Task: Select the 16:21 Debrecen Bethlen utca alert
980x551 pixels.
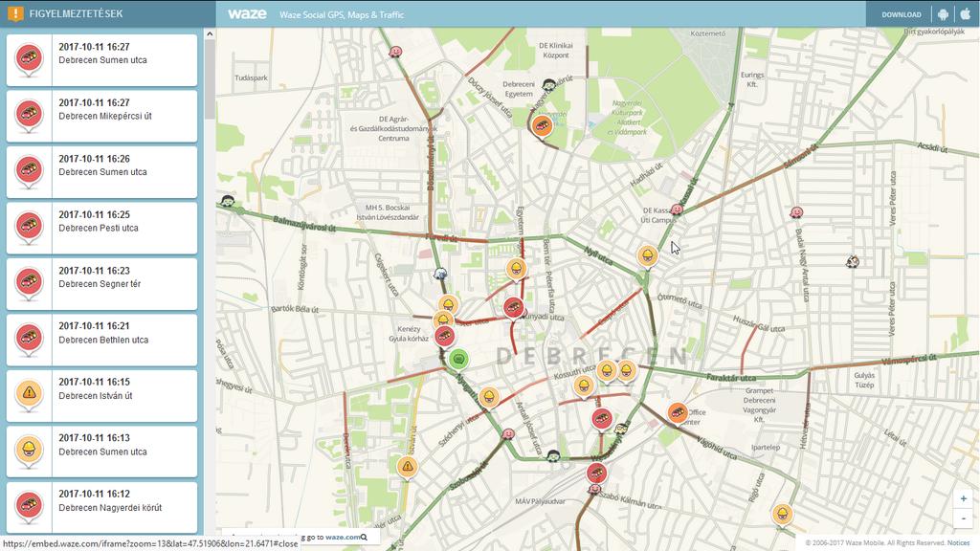Action: point(101,340)
